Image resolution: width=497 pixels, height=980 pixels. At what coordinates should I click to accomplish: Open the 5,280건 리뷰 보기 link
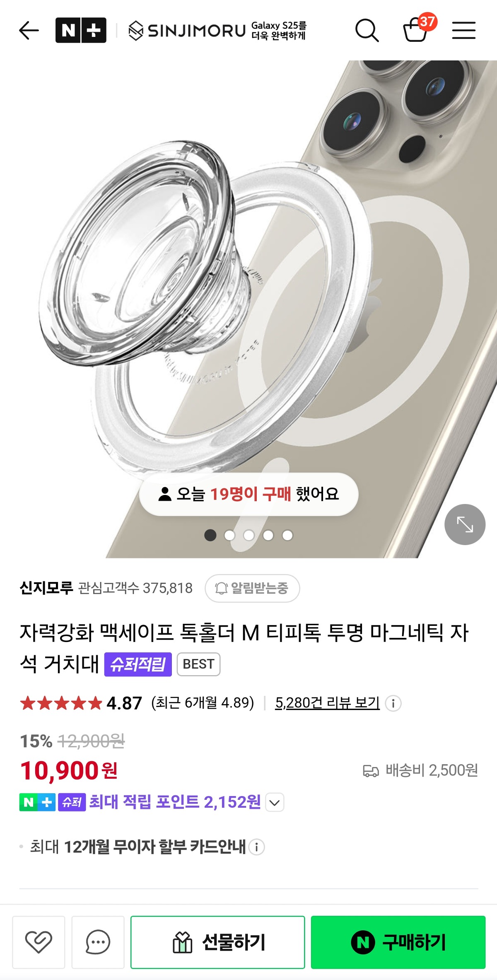327,702
